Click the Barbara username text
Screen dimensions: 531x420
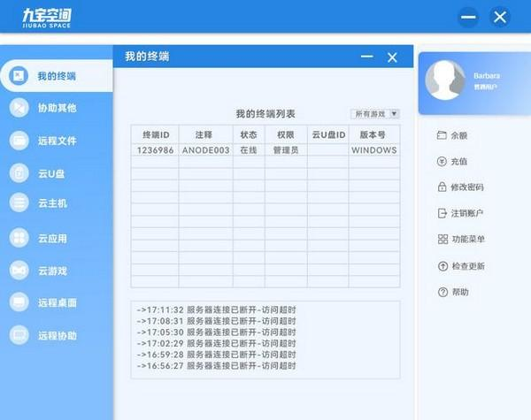click(x=487, y=75)
